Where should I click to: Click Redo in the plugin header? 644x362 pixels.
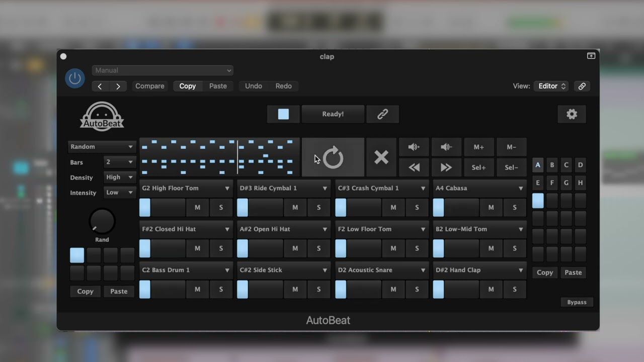tap(284, 86)
